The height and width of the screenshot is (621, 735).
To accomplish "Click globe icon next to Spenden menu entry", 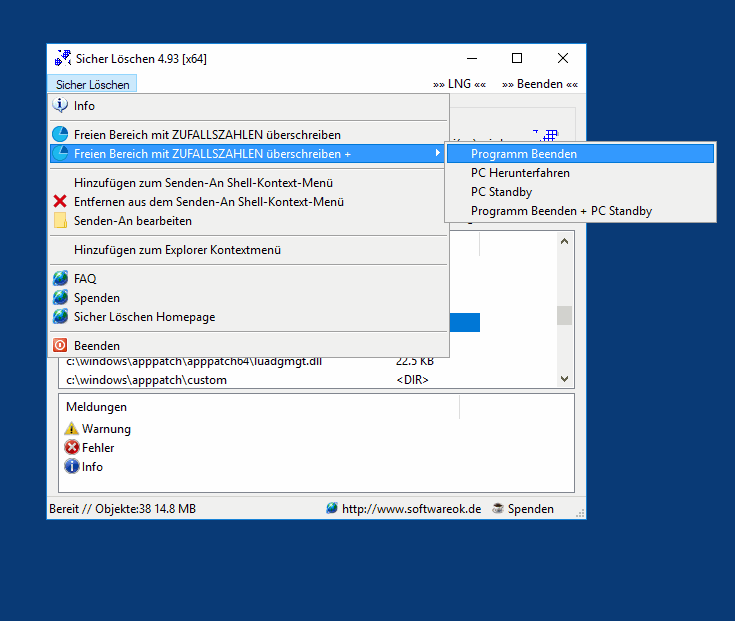I will click(x=60, y=298).
